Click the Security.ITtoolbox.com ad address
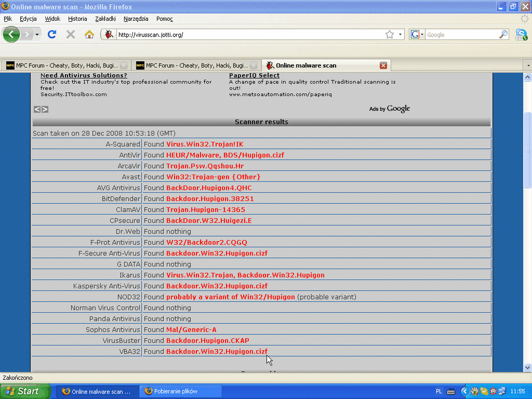Image resolution: width=532 pixels, height=399 pixels. [73, 94]
